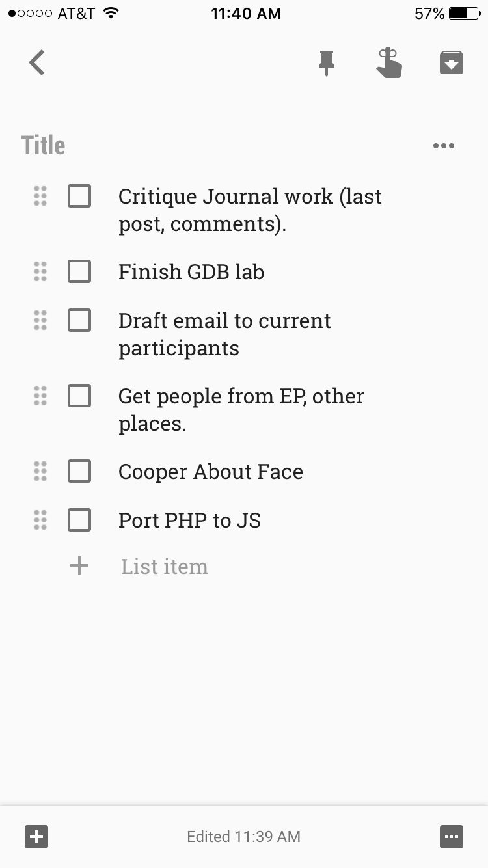Grab the drag handle beside Finish GDB lab
Image resolution: width=488 pixels, height=868 pixels.
[40, 271]
